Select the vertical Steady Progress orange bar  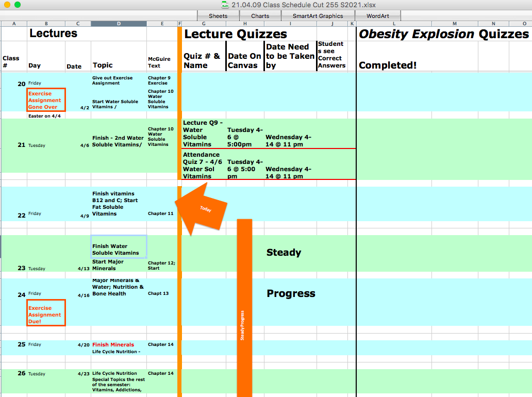(x=244, y=309)
